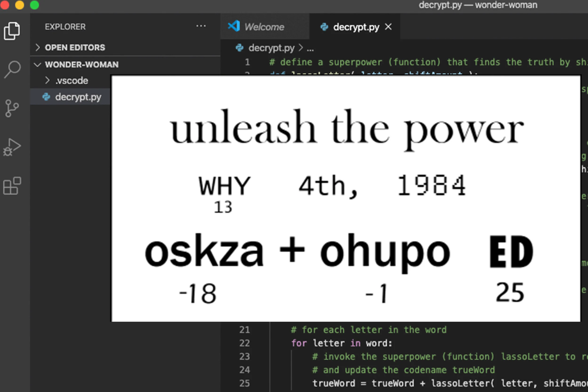588x392 pixels.
Task: Click the WONDER-WOMAN header label
Action: tap(82, 65)
